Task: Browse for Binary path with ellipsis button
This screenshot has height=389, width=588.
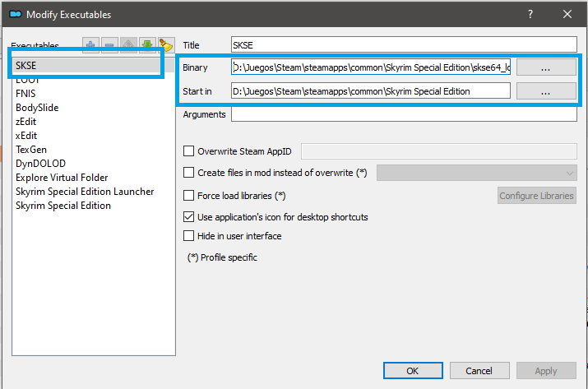Action: [546, 67]
